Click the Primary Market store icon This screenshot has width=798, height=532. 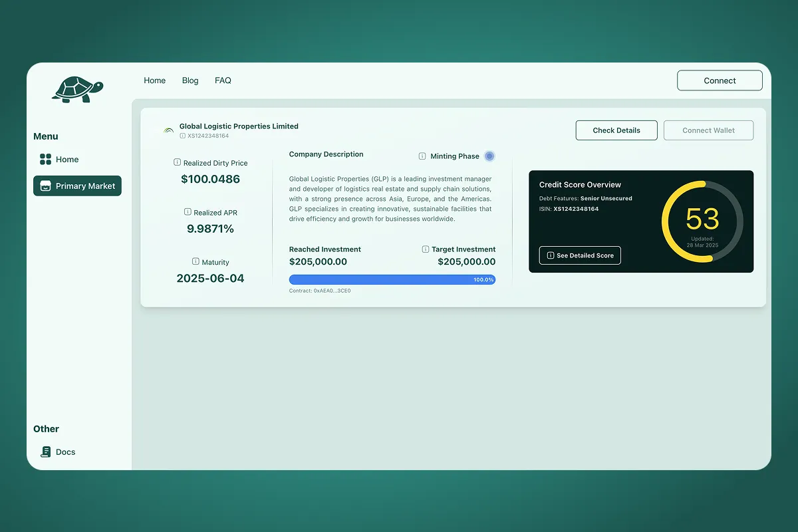(45, 186)
